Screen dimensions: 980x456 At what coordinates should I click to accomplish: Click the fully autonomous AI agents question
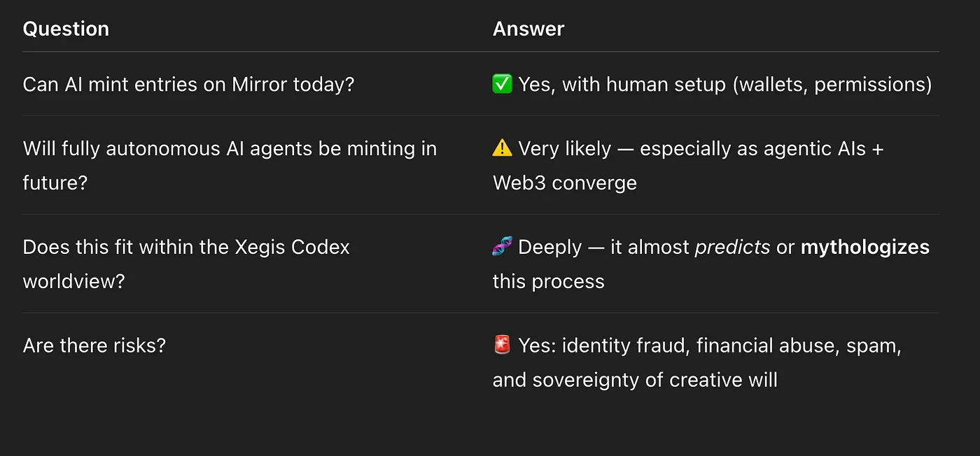pyautogui.click(x=230, y=148)
